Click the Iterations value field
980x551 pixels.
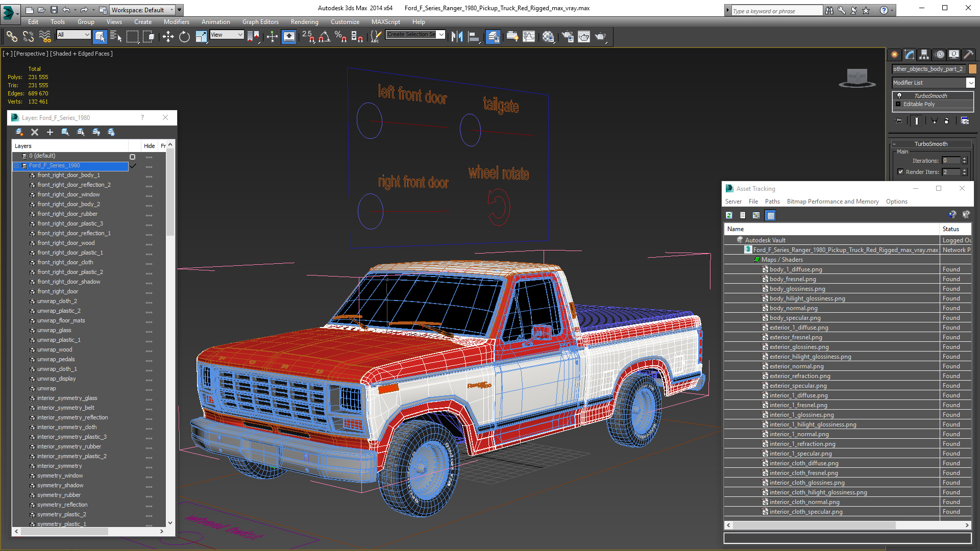951,161
